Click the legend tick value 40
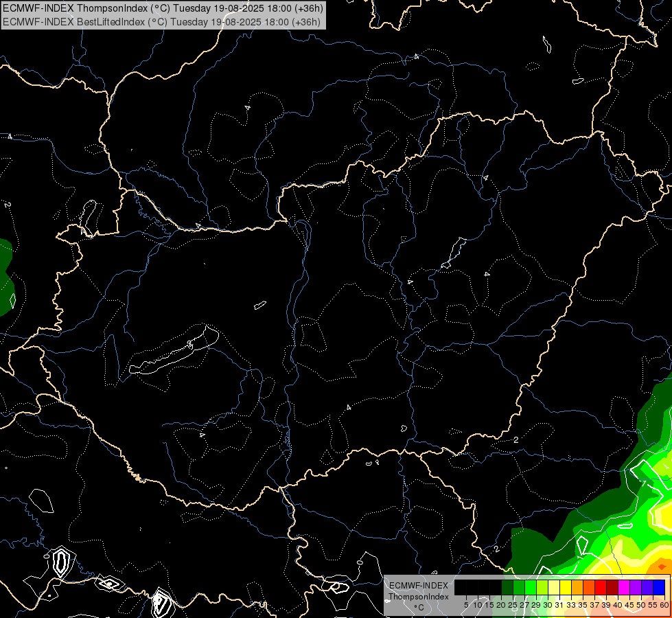The height and width of the screenshot is (618, 672). pyautogui.click(x=618, y=605)
